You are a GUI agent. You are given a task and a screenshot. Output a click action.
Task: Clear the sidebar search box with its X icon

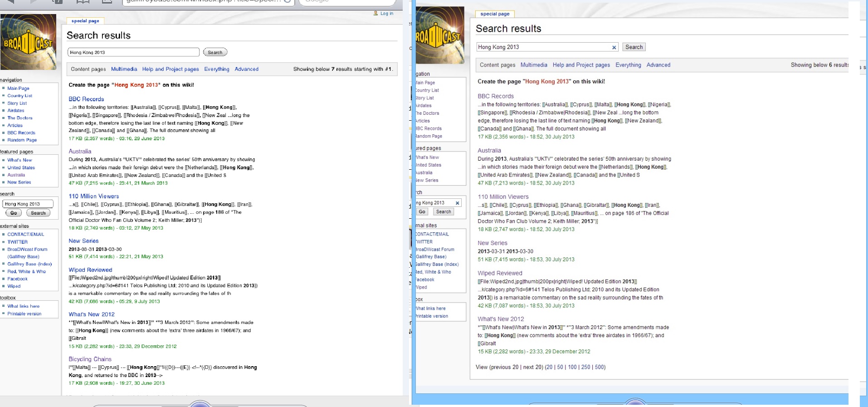pyautogui.click(x=457, y=203)
